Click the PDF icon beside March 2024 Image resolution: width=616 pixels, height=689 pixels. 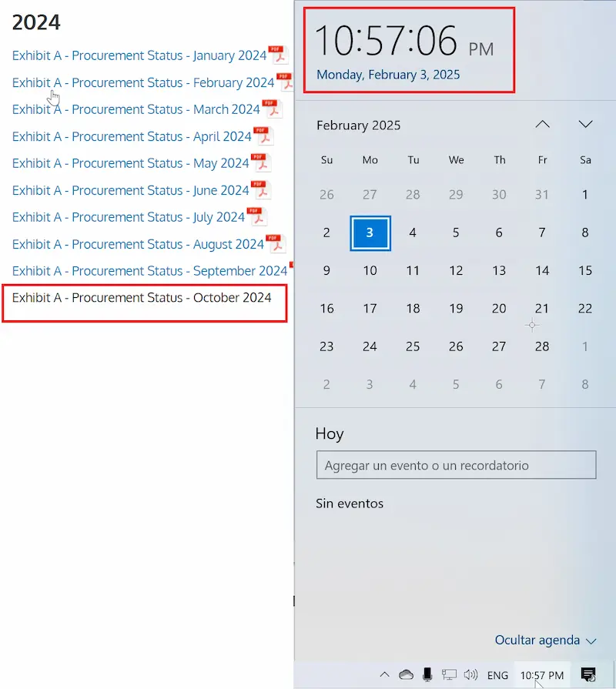[272, 109]
